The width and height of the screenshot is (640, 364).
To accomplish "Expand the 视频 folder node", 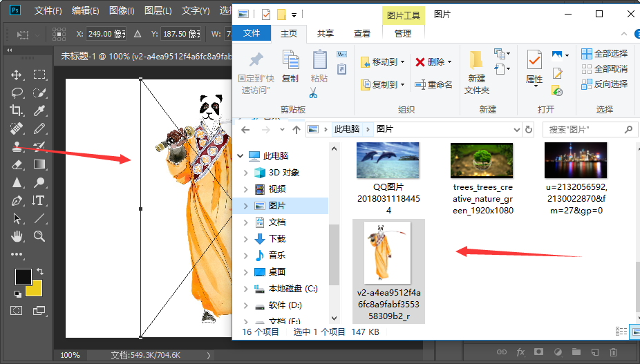I will pos(245,189).
